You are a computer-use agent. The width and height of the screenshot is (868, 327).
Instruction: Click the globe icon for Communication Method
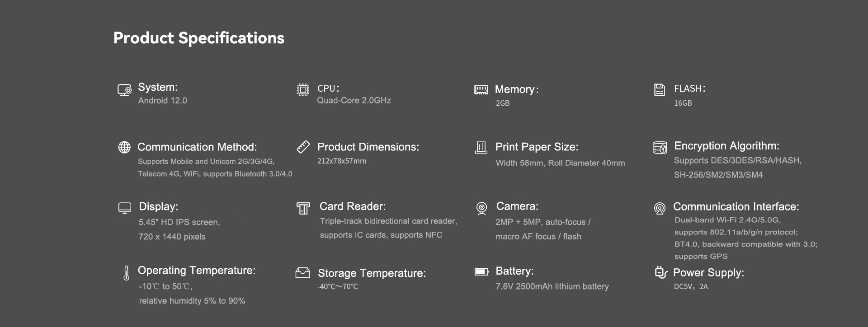124,147
